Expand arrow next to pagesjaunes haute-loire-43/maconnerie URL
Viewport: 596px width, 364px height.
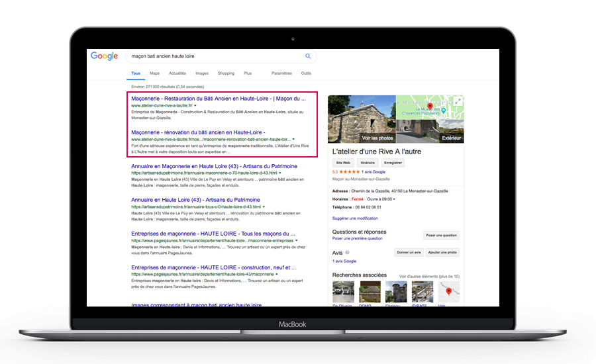[277, 275]
